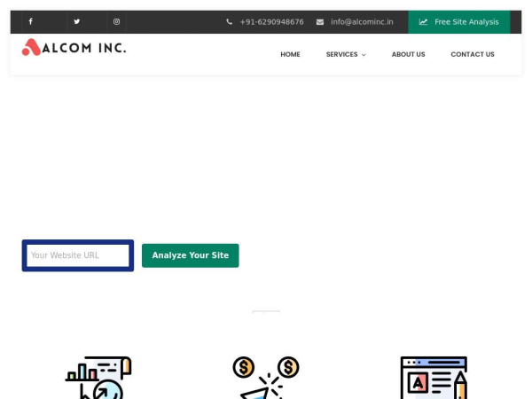This screenshot has height=399, width=532.
Task: Call the +91-6290948676 phone number link
Action: [x=271, y=22]
